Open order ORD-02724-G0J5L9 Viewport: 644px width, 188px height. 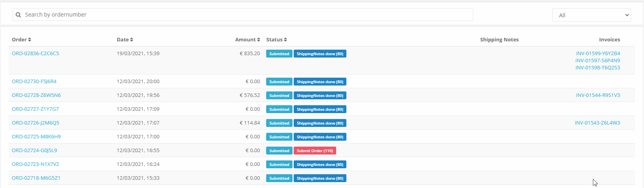(35, 151)
